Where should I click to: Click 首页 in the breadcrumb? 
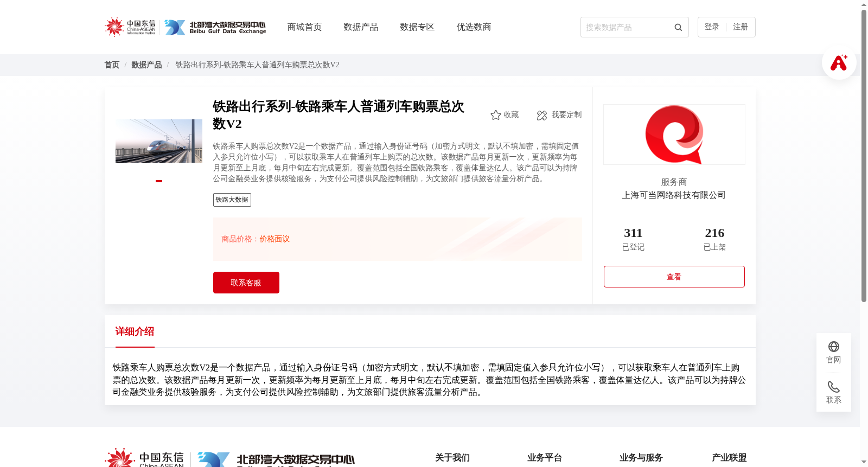[112, 65]
